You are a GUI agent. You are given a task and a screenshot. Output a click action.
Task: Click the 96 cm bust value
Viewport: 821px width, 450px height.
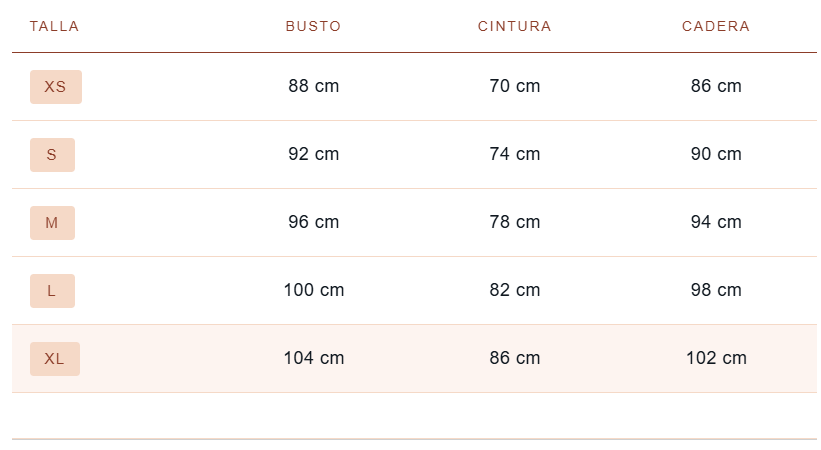click(314, 222)
